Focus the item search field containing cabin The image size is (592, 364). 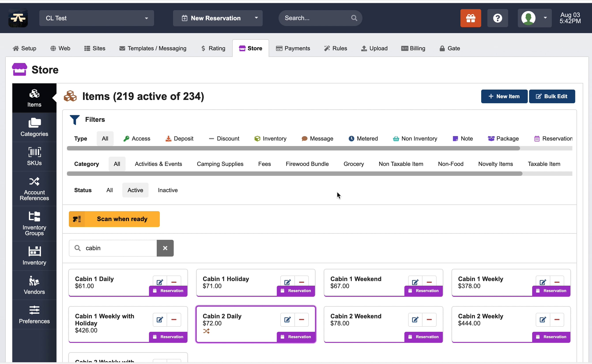[113, 248]
